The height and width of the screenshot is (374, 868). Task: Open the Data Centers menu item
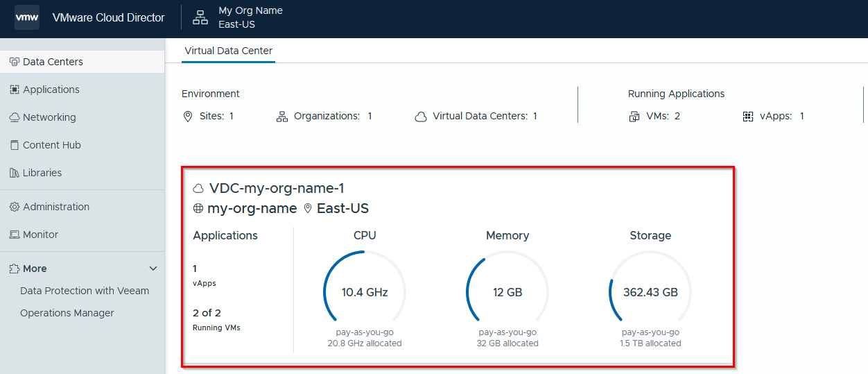(83, 62)
